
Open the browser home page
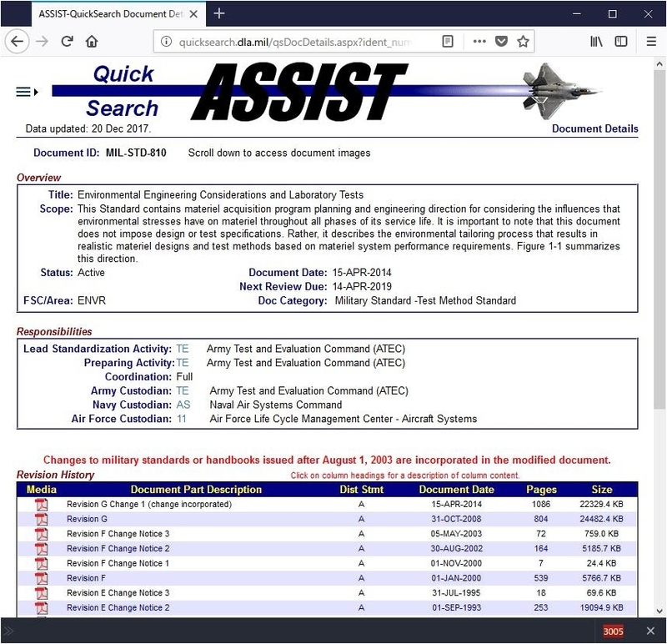pos(92,41)
